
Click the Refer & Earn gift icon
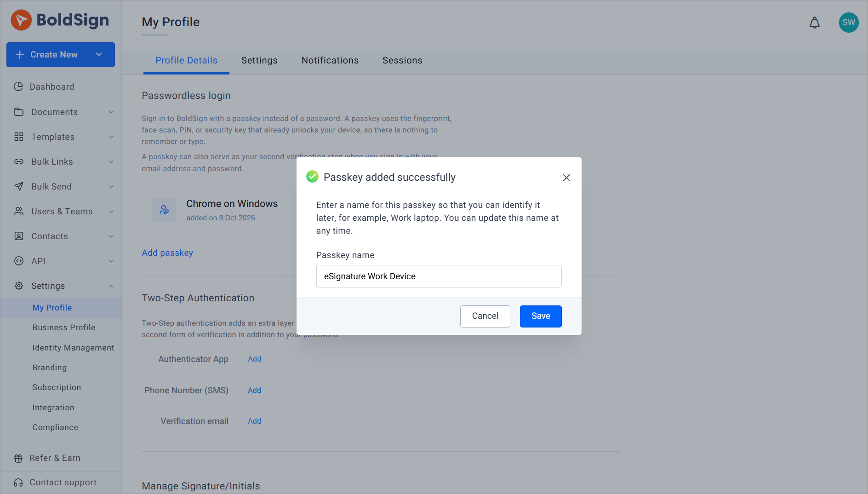point(18,458)
